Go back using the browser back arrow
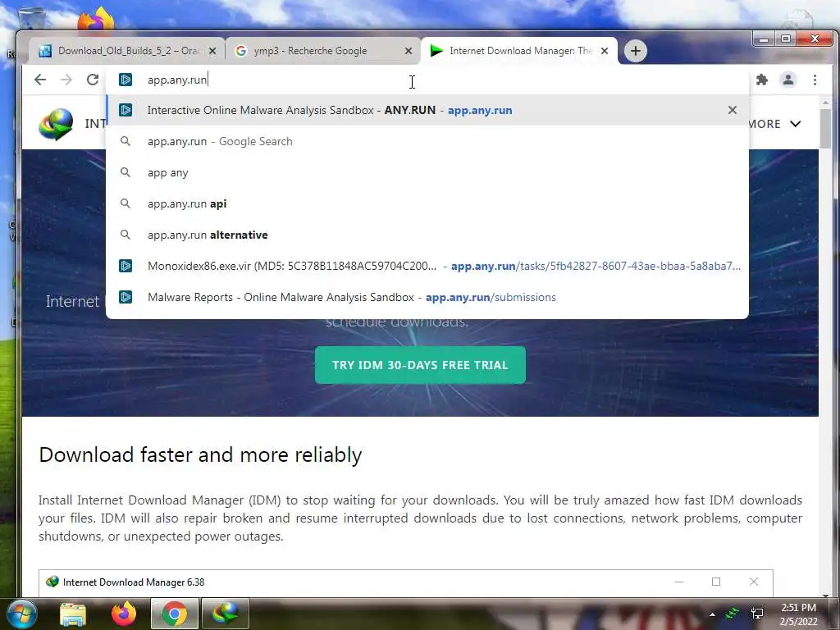Image resolution: width=840 pixels, height=630 pixels. [40, 80]
